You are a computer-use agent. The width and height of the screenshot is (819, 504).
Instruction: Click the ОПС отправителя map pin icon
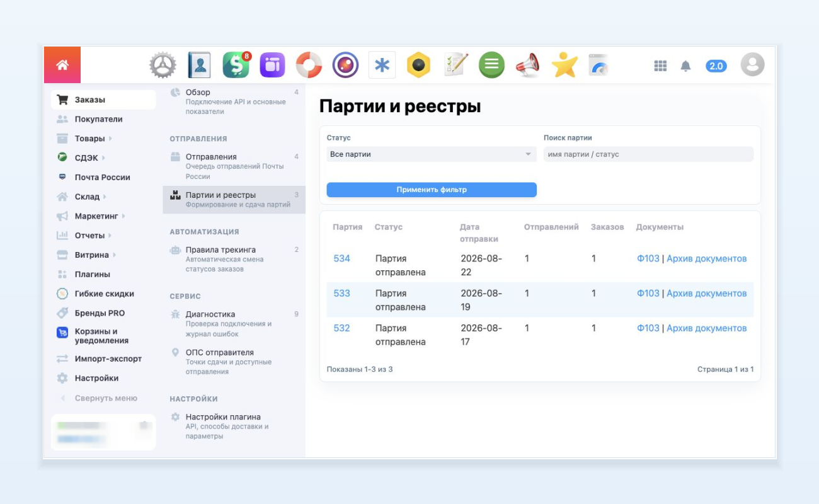[175, 353]
